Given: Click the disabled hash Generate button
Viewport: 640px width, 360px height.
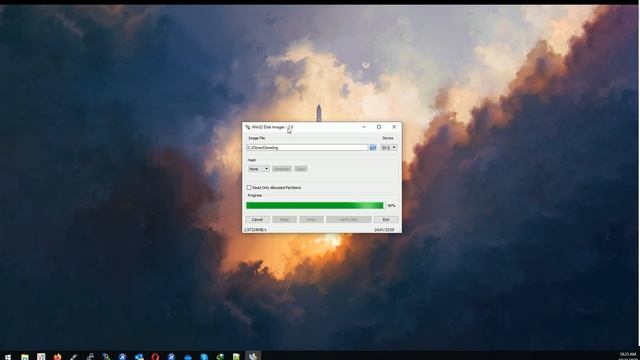Looking at the screenshot, I should tap(282, 169).
